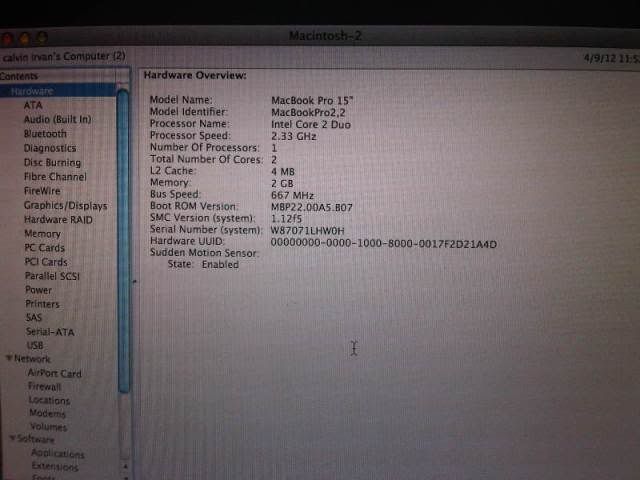Open the Applications entry
The image size is (640, 480).
[58, 453]
